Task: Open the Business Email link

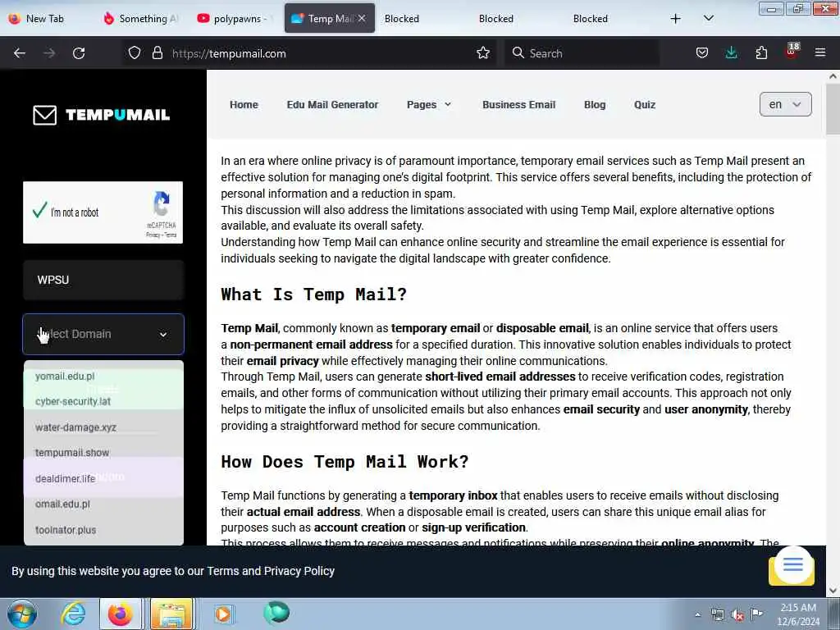Action: click(518, 105)
